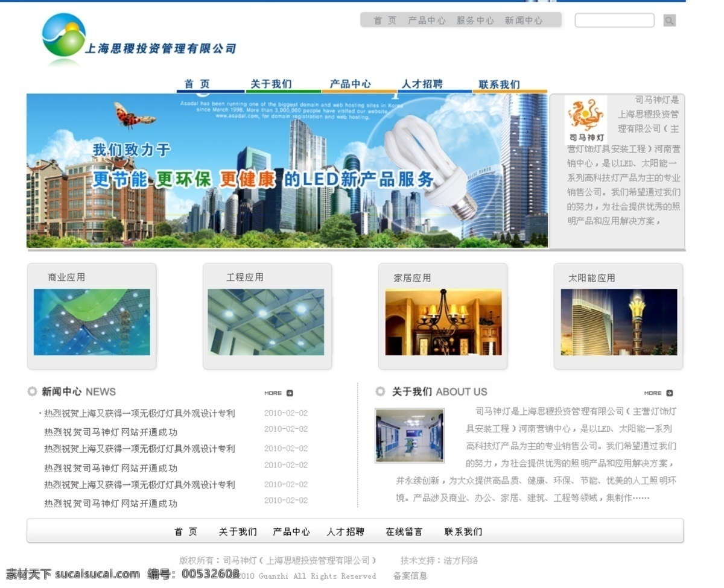The height and width of the screenshot is (588, 724).
Task: Click the search input field
Action: point(614,21)
